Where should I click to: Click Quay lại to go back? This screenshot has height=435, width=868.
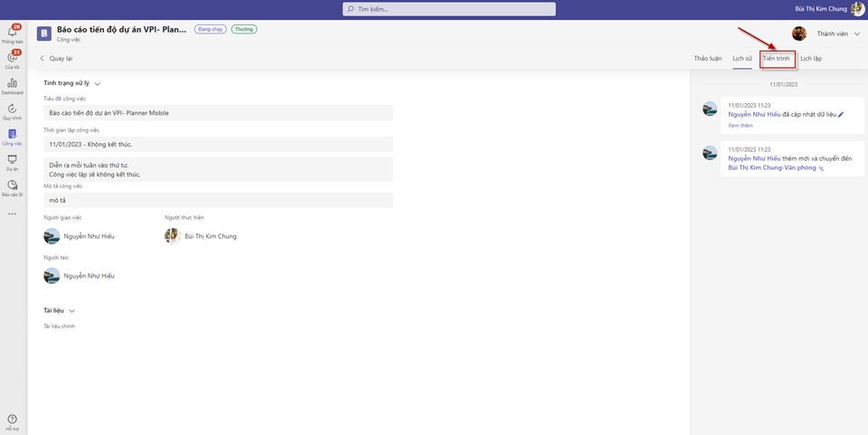[55, 58]
